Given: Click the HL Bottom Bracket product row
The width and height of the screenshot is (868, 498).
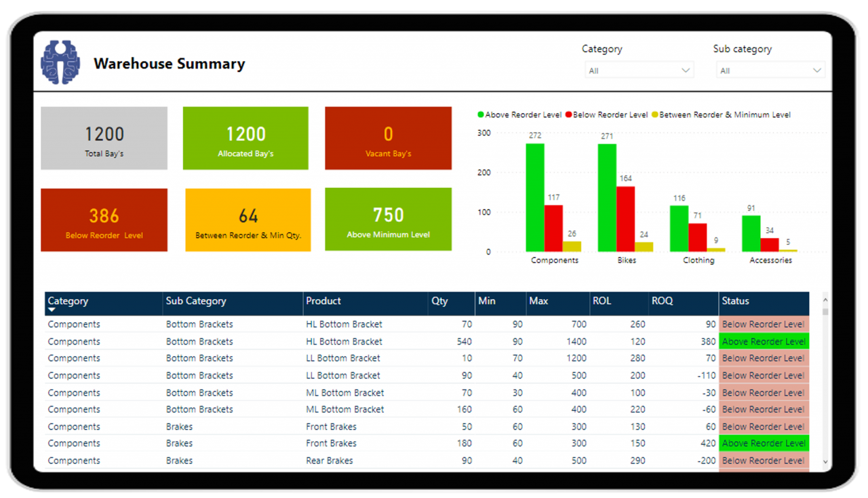Looking at the screenshot, I should point(343,324).
